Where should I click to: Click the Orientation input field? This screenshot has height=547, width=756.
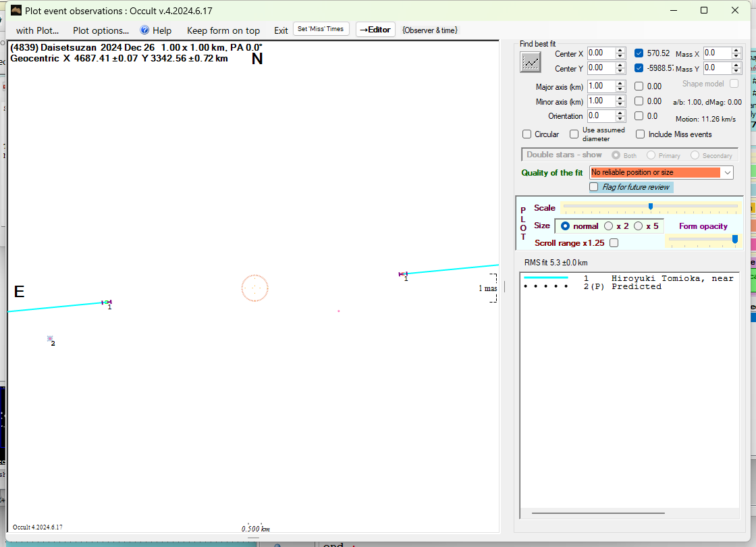point(599,116)
